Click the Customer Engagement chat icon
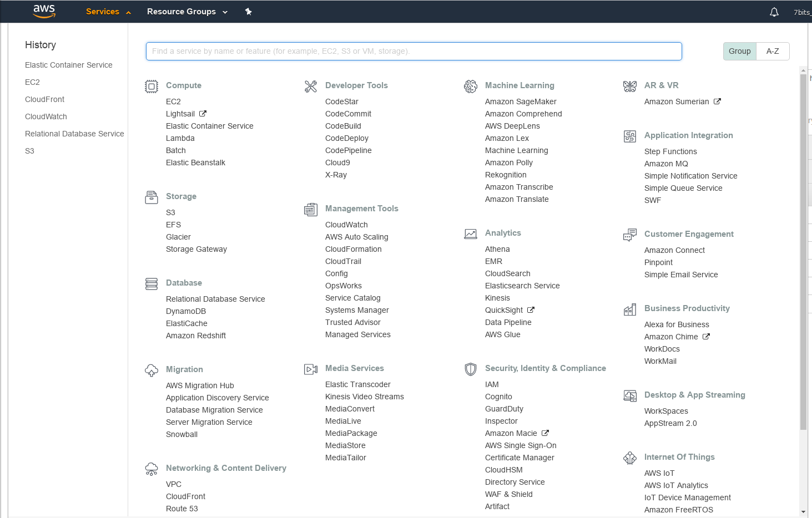The width and height of the screenshot is (812, 518). (x=630, y=235)
